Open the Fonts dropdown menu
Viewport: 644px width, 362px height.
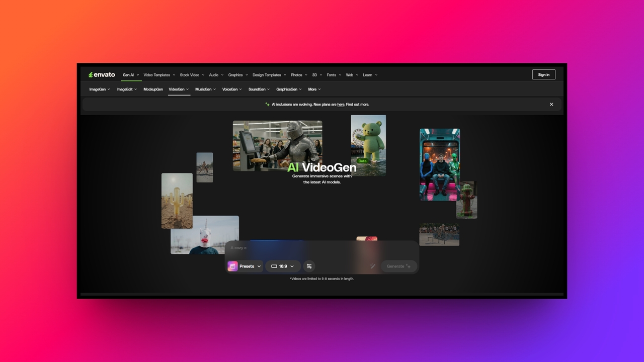(x=334, y=75)
